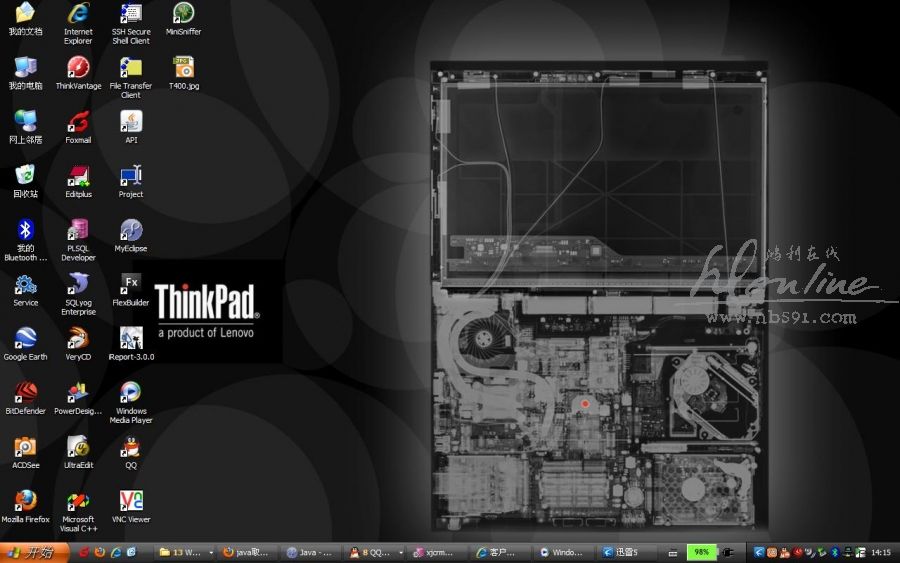
Task: Open the UltraEdit desktop icon
Action: click(x=78, y=448)
